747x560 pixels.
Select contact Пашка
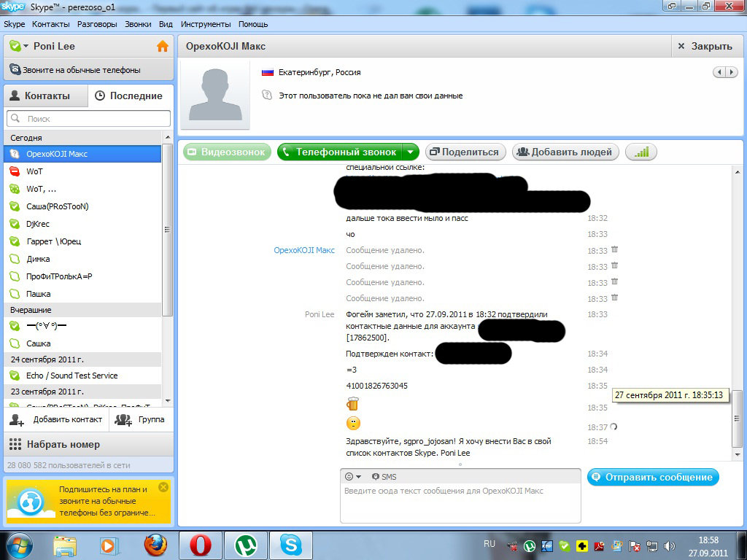[x=82, y=294]
